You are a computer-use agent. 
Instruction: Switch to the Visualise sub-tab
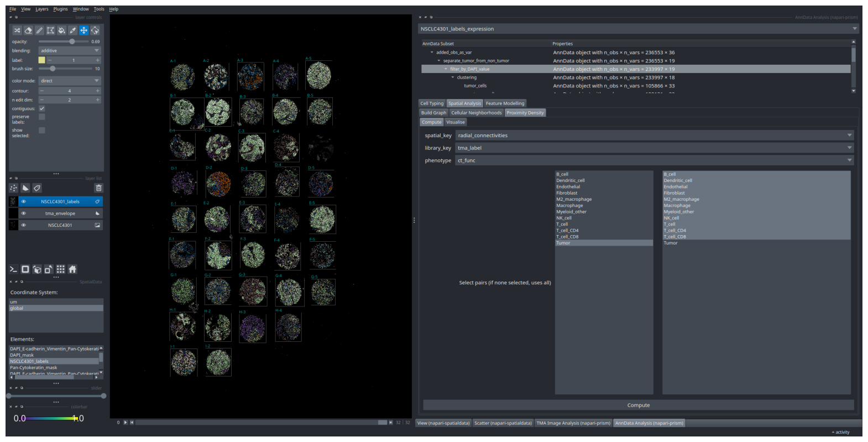(456, 122)
